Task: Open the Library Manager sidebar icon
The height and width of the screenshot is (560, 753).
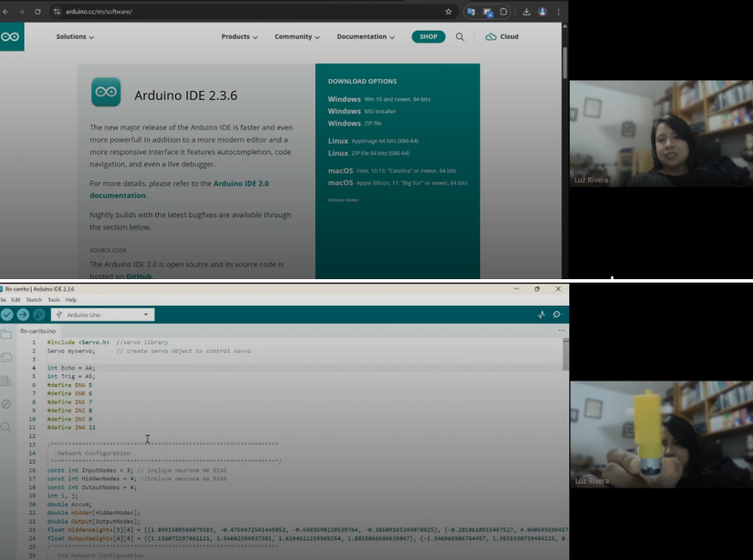Action: [7, 380]
